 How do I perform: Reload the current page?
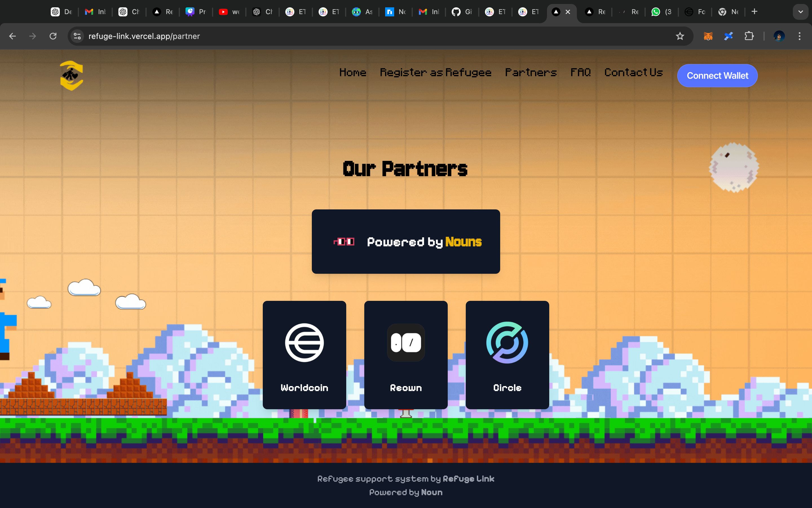click(x=53, y=36)
